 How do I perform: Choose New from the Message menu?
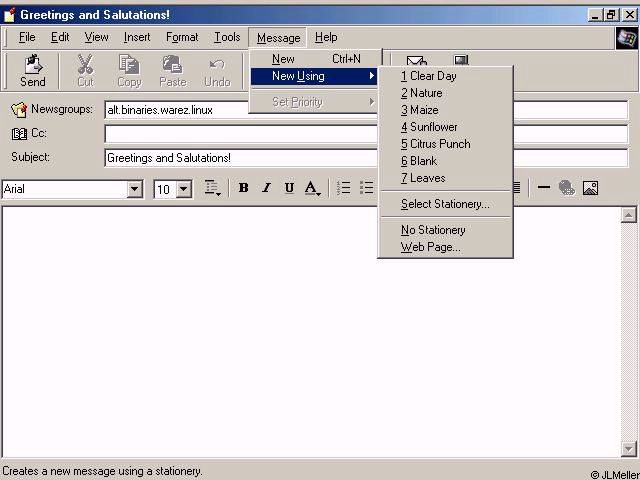pyautogui.click(x=316, y=59)
